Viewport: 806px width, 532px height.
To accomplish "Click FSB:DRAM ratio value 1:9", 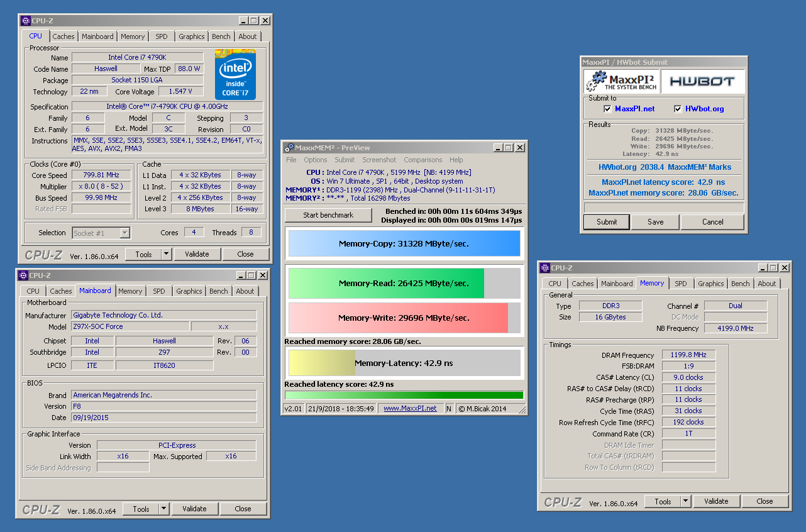I will (689, 366).
